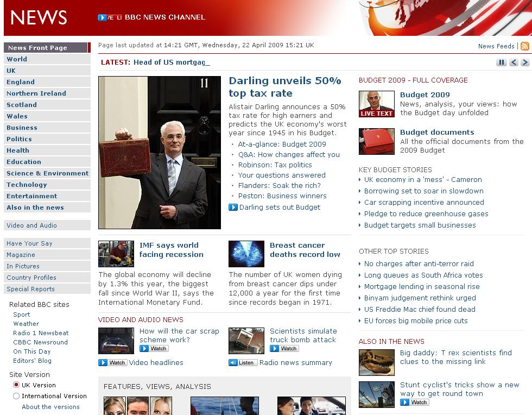
Task: Open Special Reports page
Action: click(x=47, y=289)
